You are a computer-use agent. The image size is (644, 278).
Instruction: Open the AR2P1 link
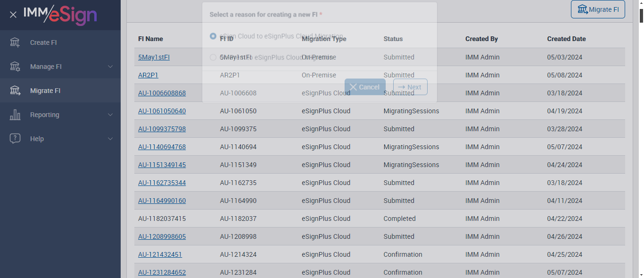pos(148,75)
